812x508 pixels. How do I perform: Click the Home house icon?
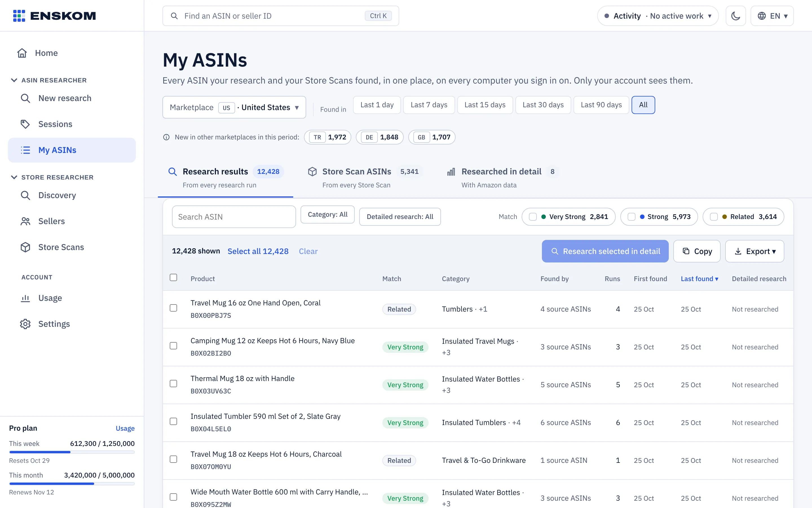pos(22,53)
